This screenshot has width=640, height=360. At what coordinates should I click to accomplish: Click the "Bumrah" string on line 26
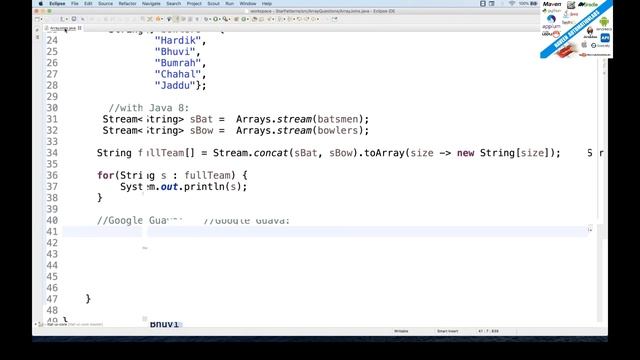[x=178, y=63]
